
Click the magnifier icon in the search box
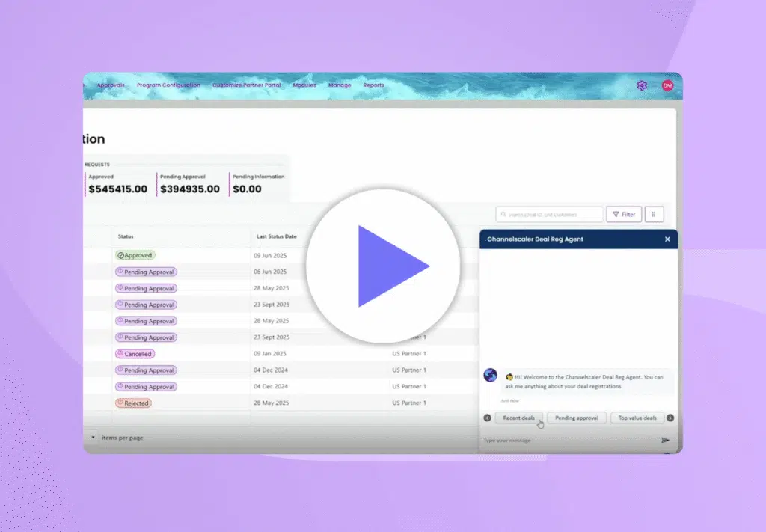(503, 215)
